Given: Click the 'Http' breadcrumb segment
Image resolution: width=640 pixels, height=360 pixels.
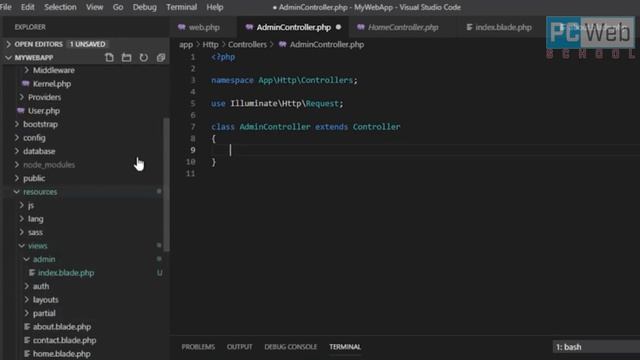Looking at the screenshot, I should click(x=210, y=44).
